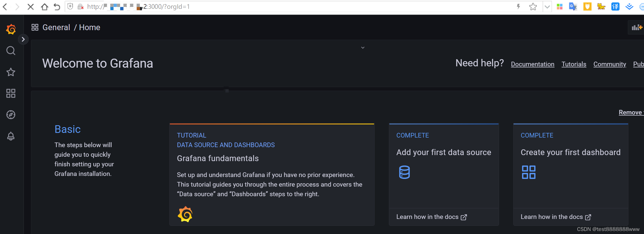Click the grid icon in first dashboard card
Viewport: 644px width, 234px height.
529,172
